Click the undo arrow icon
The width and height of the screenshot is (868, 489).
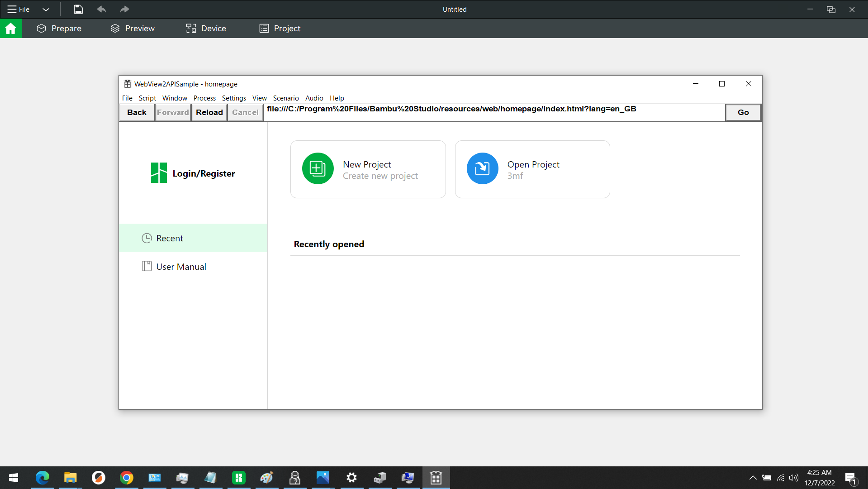tap(101, 9)
